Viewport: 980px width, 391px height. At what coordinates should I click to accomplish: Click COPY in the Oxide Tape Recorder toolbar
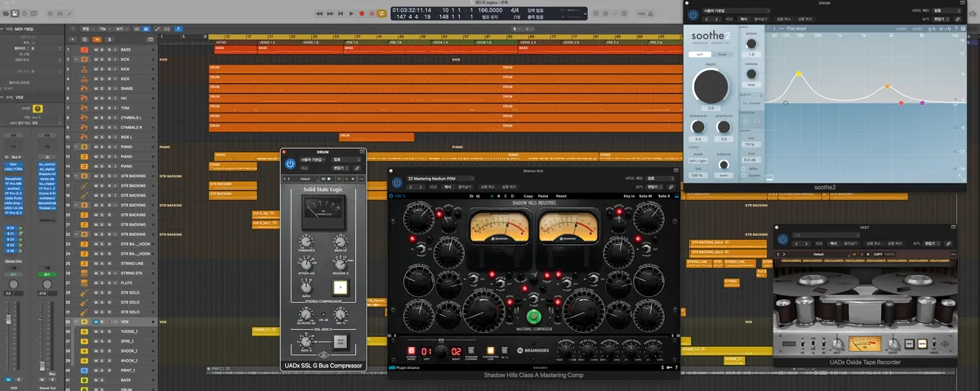[x=878, y=254]
